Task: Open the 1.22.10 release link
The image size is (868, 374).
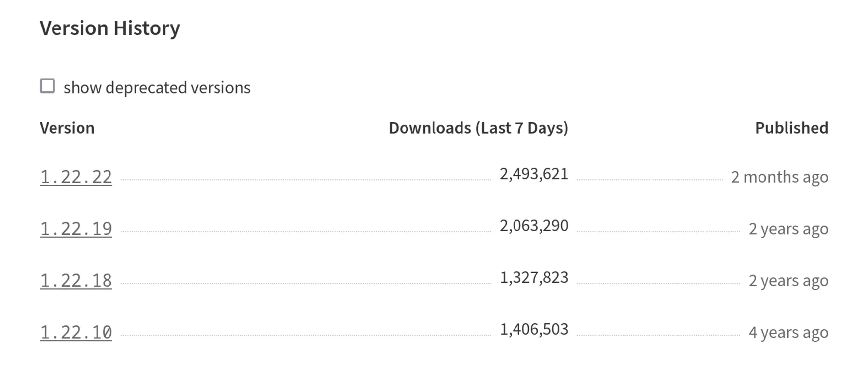Action: 76,331
